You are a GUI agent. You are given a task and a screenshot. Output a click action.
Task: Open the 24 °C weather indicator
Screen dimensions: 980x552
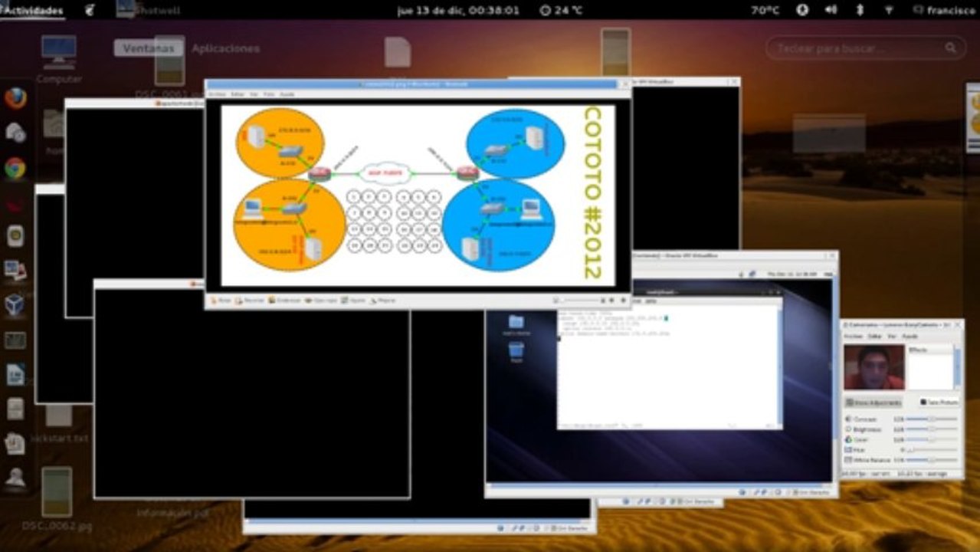coord(560,10)
